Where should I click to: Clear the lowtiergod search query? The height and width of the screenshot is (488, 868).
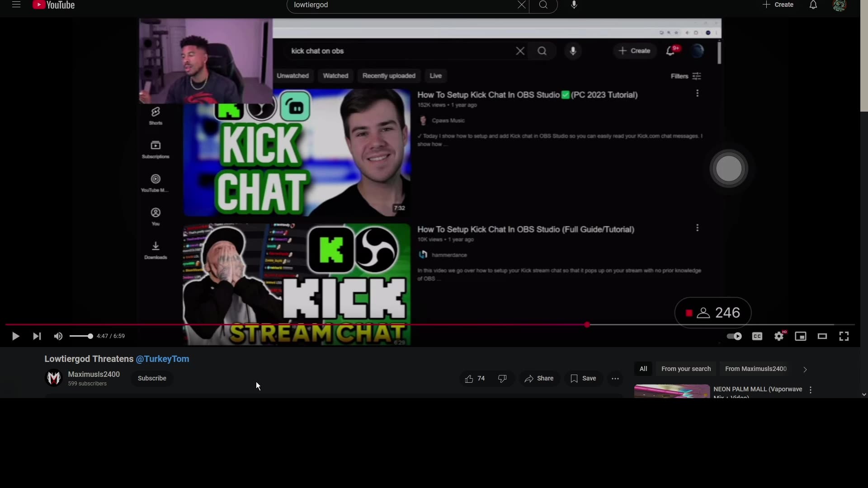coord(521,5)
